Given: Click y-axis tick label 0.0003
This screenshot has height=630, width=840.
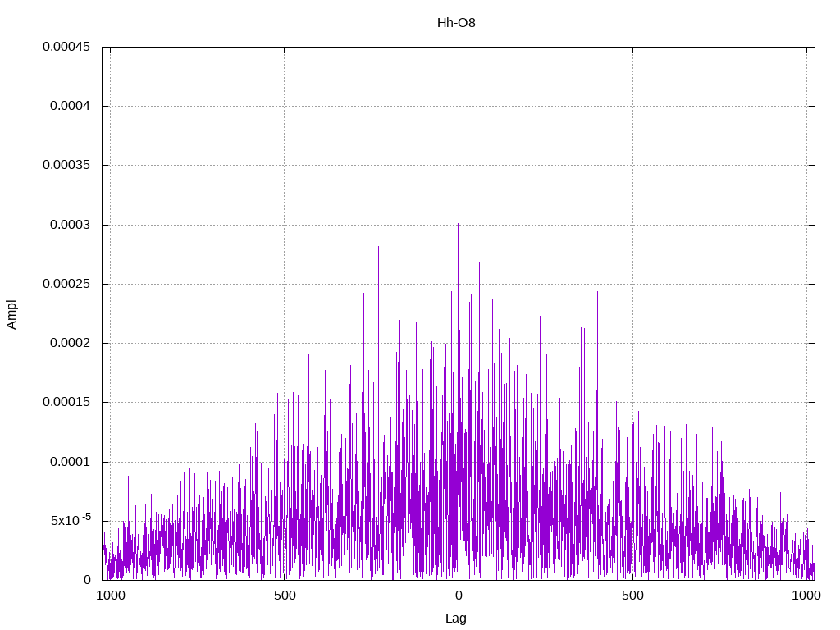Looking at the screenshot, I should click(x=71, y=225).
